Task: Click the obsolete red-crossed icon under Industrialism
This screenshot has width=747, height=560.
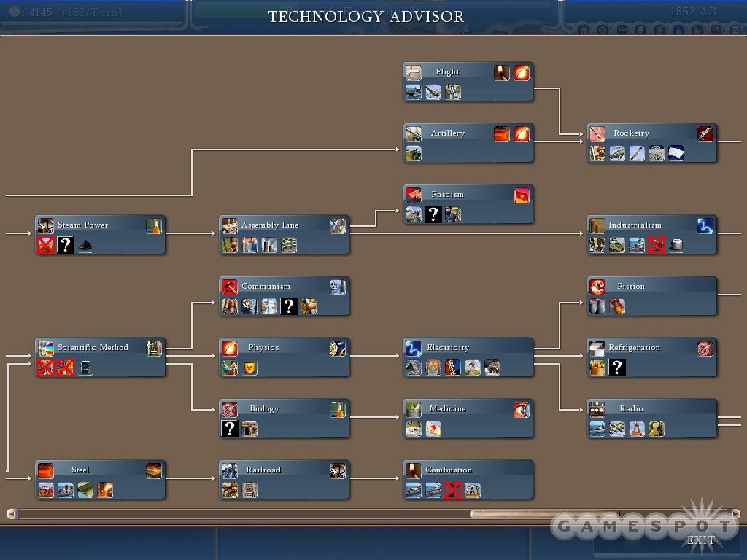Action: [657, 245]
